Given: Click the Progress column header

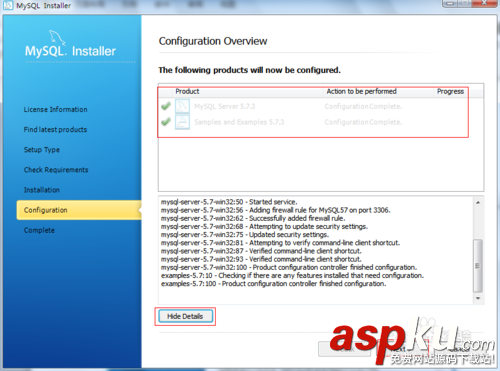Looking at the screenshot, I should click(x=450, y=91).
